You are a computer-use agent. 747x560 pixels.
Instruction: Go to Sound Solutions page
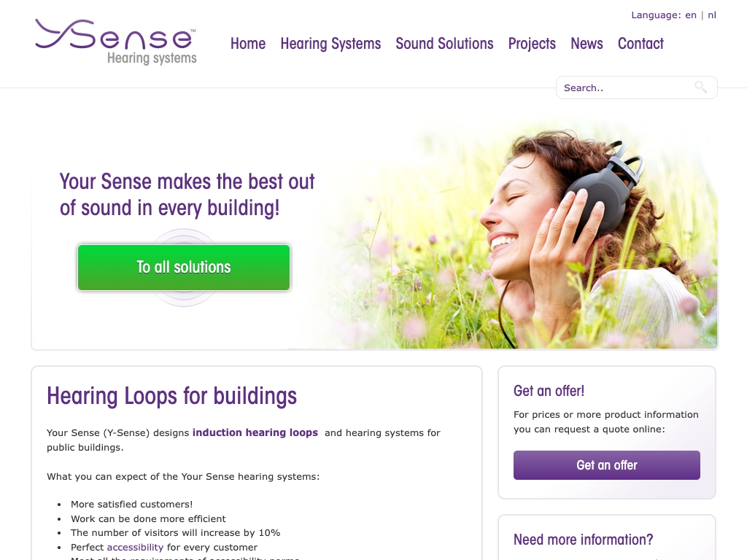click(444, 44)
